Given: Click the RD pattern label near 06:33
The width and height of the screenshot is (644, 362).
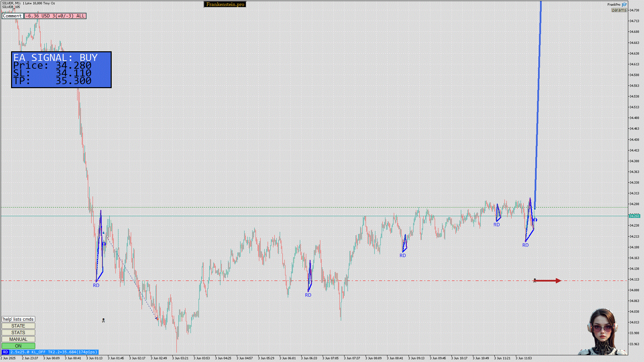Looking at the screenshot, I should 308,295.
